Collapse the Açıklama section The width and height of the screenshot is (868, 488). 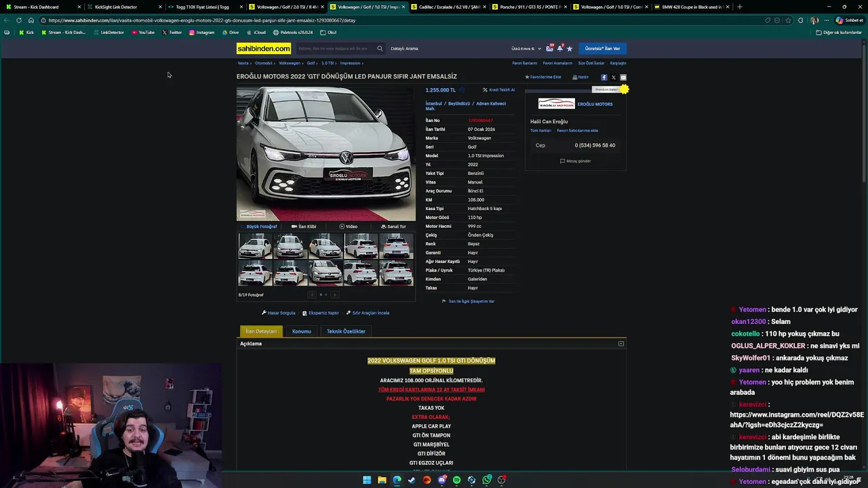click(x=620, y=344)
